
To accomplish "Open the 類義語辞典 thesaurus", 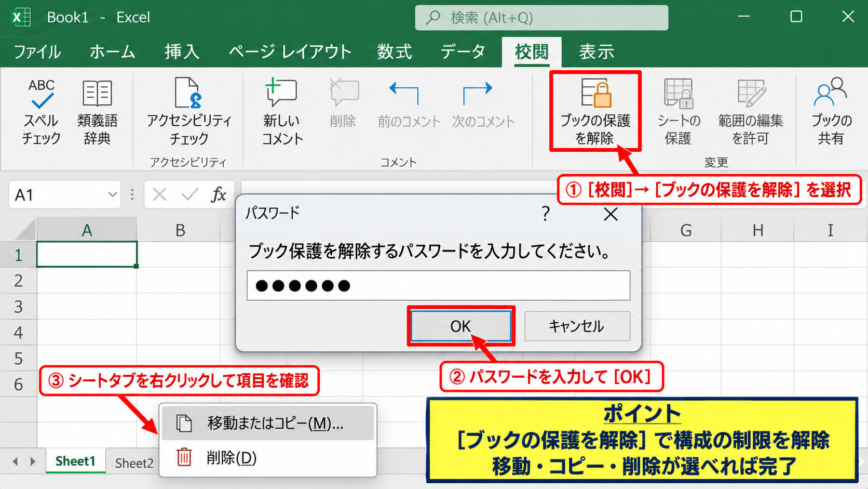I will click(97, 112).
